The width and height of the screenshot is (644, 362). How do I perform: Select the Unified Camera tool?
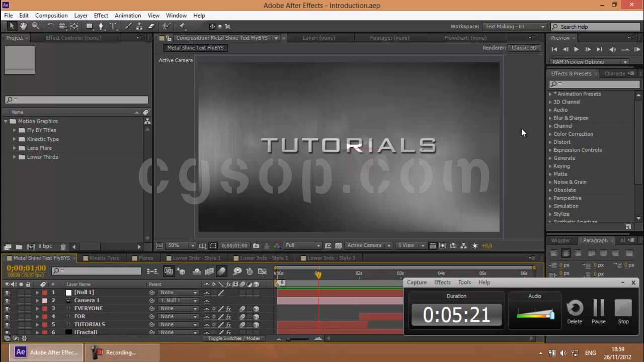coord(62,26)
